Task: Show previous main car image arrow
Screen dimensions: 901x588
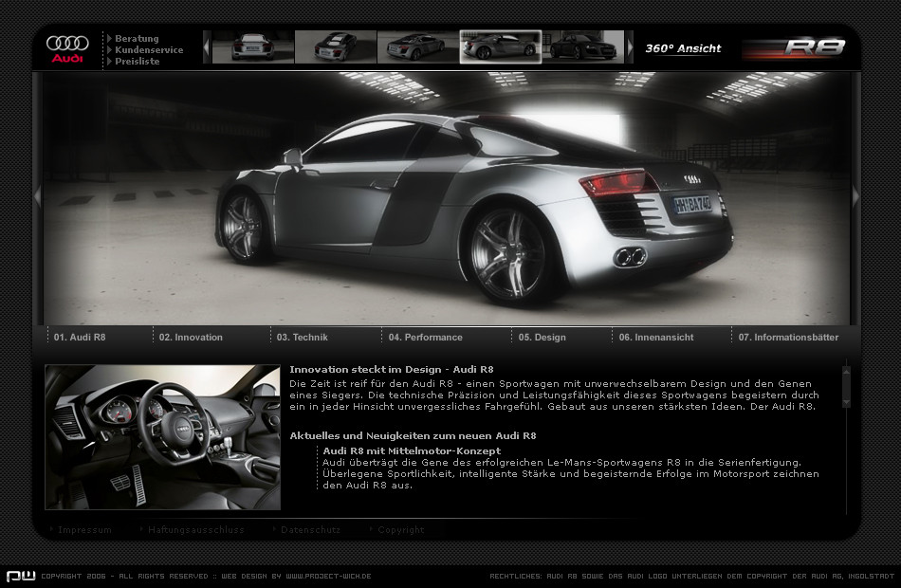Action: [x=38, y=196]
